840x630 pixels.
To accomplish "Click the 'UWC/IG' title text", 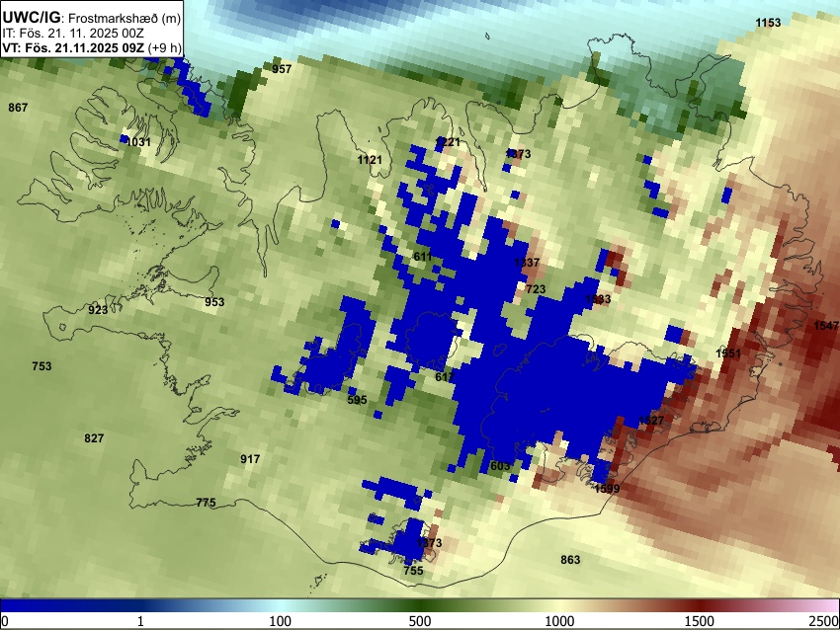I will click(x=31, y=17).
